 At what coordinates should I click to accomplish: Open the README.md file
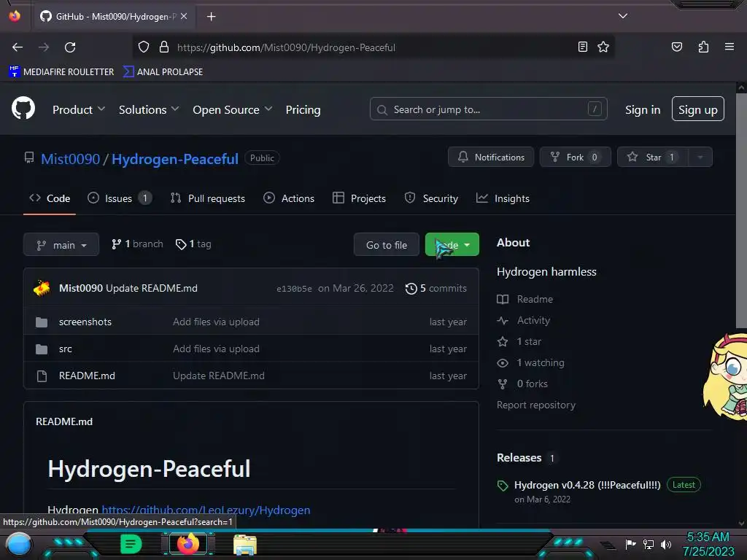[87, 376]
